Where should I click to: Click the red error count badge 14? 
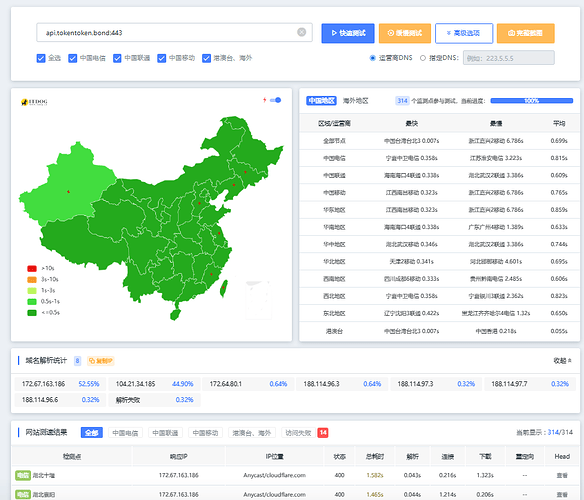point(323,433)
